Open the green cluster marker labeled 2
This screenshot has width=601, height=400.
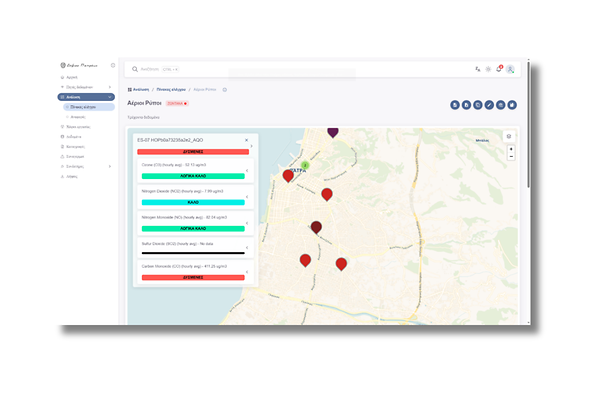305,165
